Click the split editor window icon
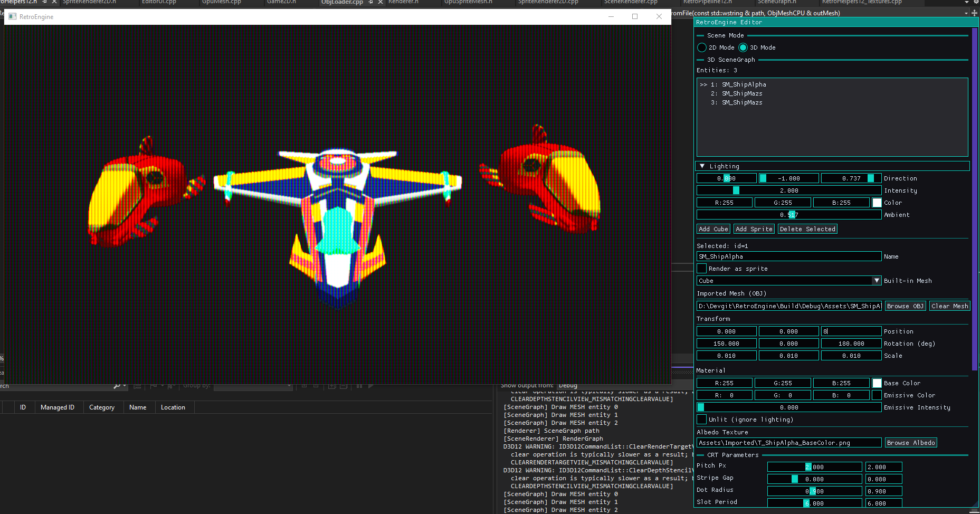 974,13
